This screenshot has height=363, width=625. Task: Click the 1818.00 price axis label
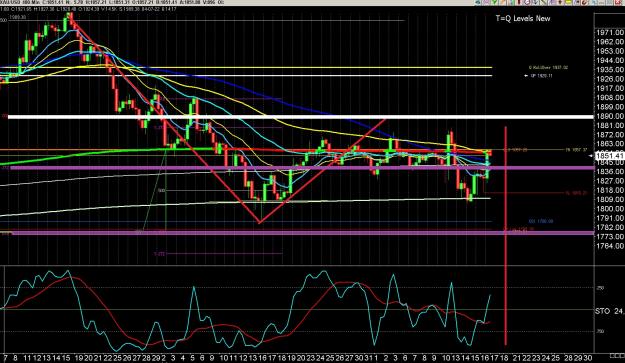pyautogui.click(x=610, y=190)
